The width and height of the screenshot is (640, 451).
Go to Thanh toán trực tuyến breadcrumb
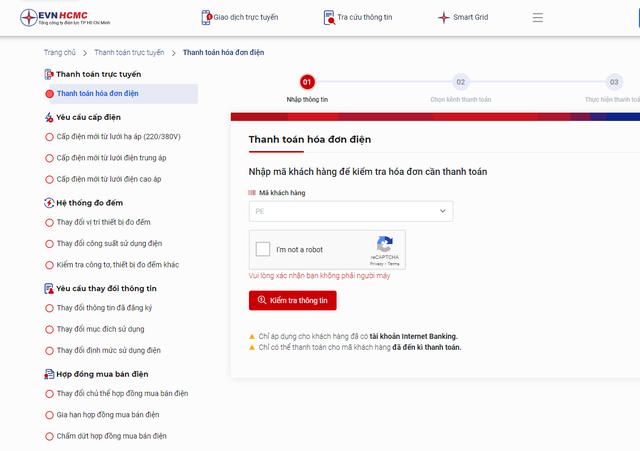coord(129,53)
